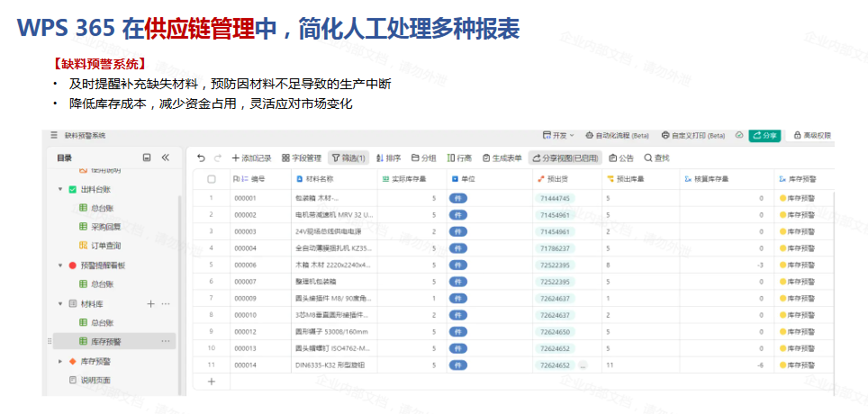Click the drag handle left of 库存预警 sheet

50,341
